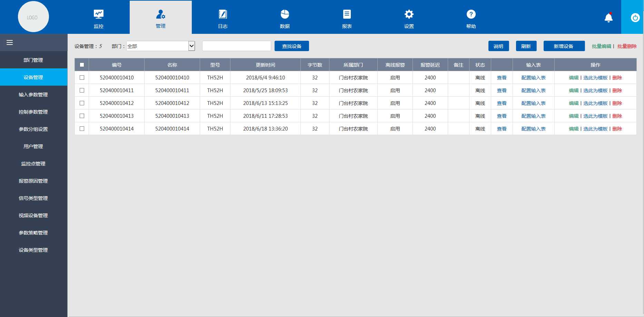
Task: Toggle the hamburger sidebar menu
Action: click(x=10, y=42)
